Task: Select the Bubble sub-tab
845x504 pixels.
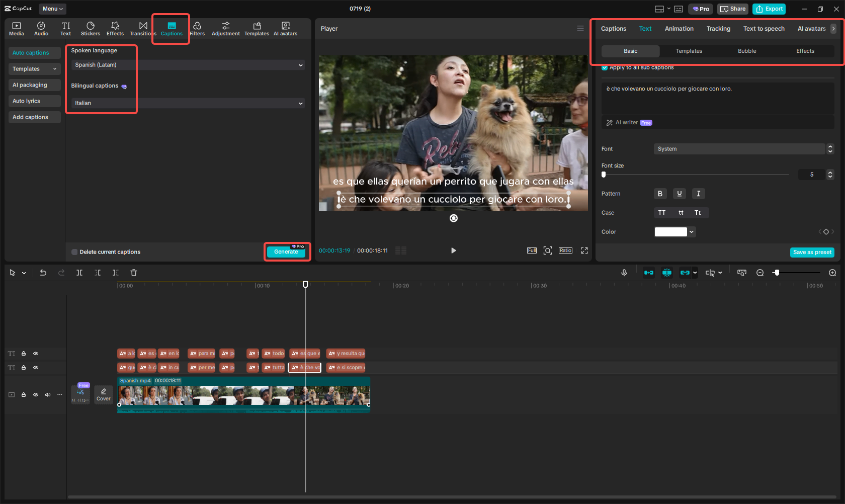Action: 747,51
